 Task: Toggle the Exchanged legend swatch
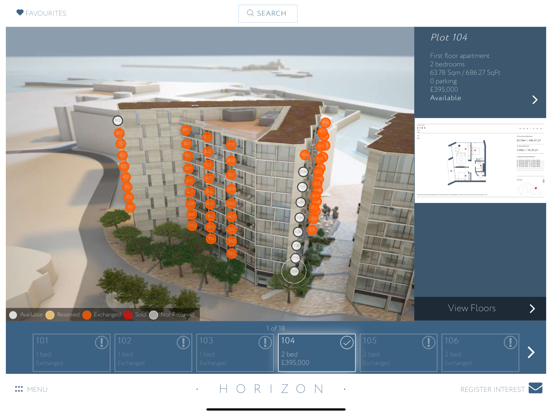(x=87, y=315)
